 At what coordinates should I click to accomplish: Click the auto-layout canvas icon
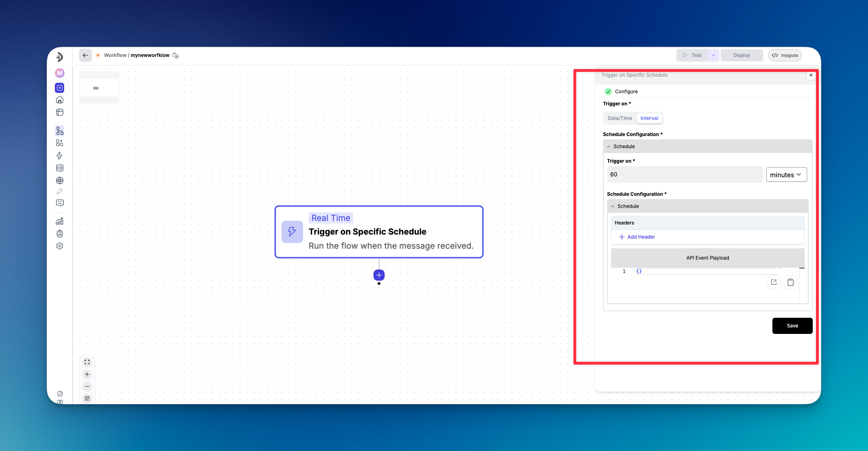pos(87,399)
